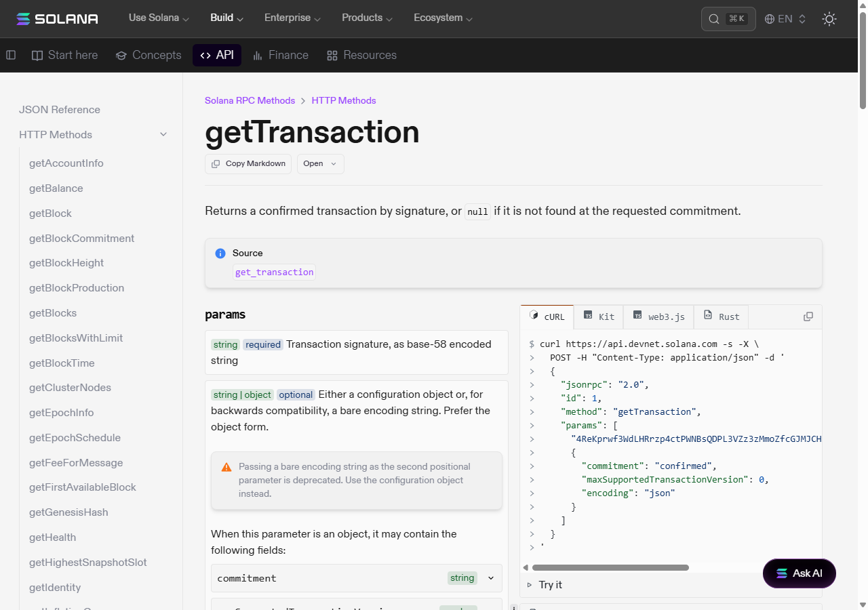
Task: Open JSON Reference in the sidebar
Action: coord(60,110)
